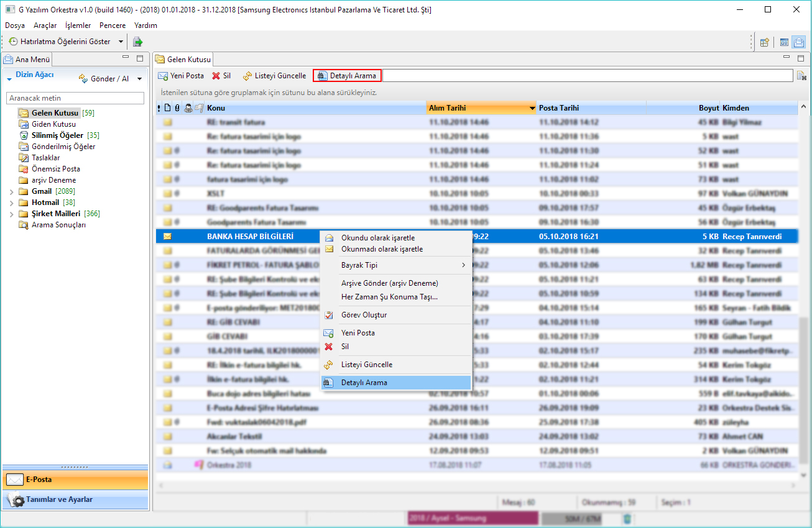812x528 pixels.
Task: Click the window layout perspective icon
Action: (x=784, y=42)
